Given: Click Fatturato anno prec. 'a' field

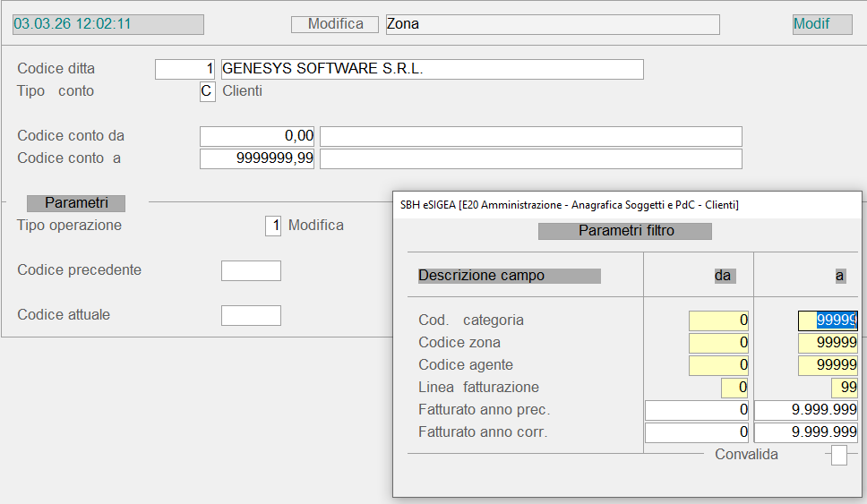Looking at the screenshot, I should [806, 410].
